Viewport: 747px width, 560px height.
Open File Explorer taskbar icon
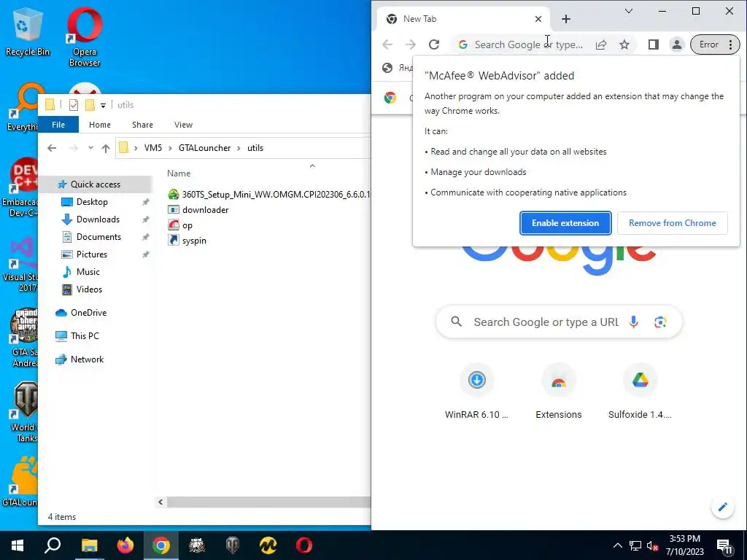[89, 545]
